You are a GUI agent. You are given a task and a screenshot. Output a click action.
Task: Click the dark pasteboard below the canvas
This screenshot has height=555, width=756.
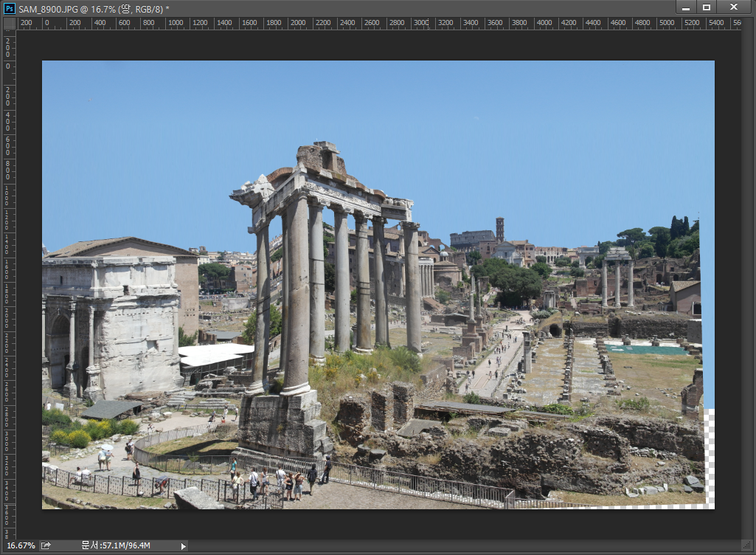point(369,524)
